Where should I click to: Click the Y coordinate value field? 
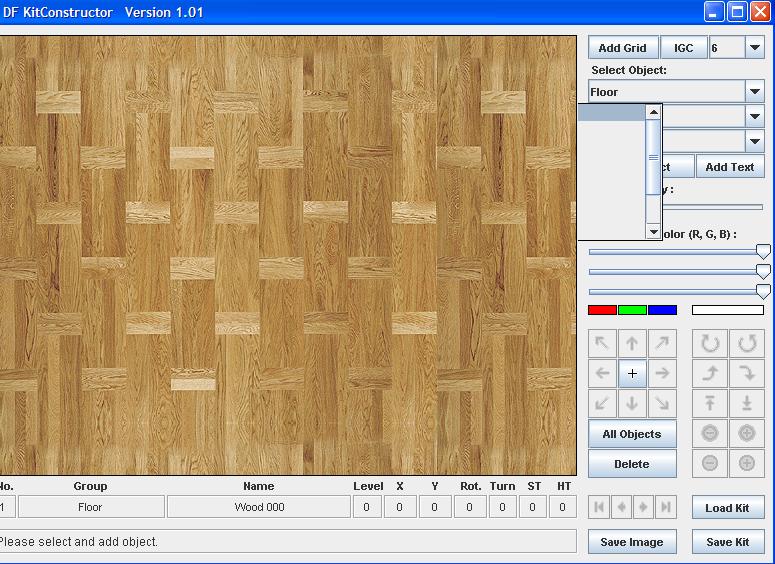click(435, 507)
